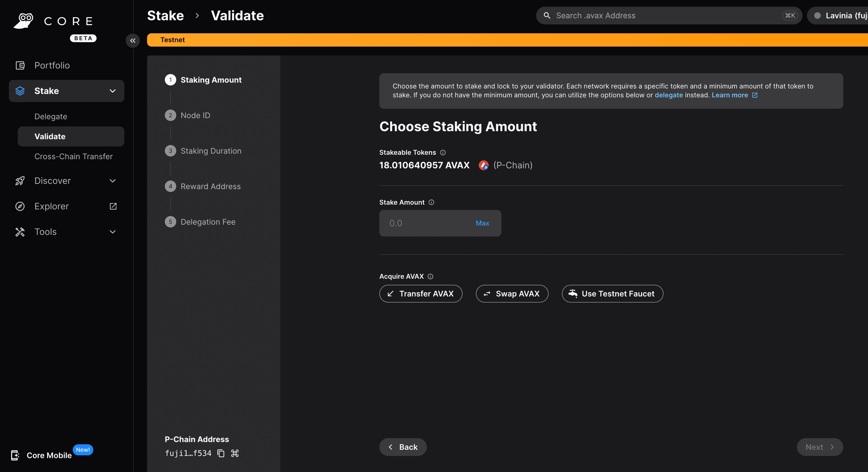Click Max to fill stake amount
The height and width of the screenshot is (472, 868).
pyautogui.click(x=482, y=223)
